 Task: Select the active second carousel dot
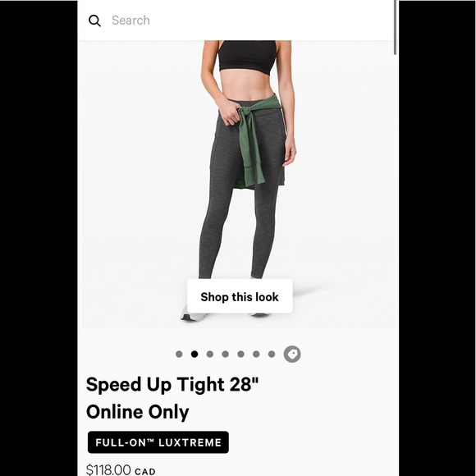(195, 354)
